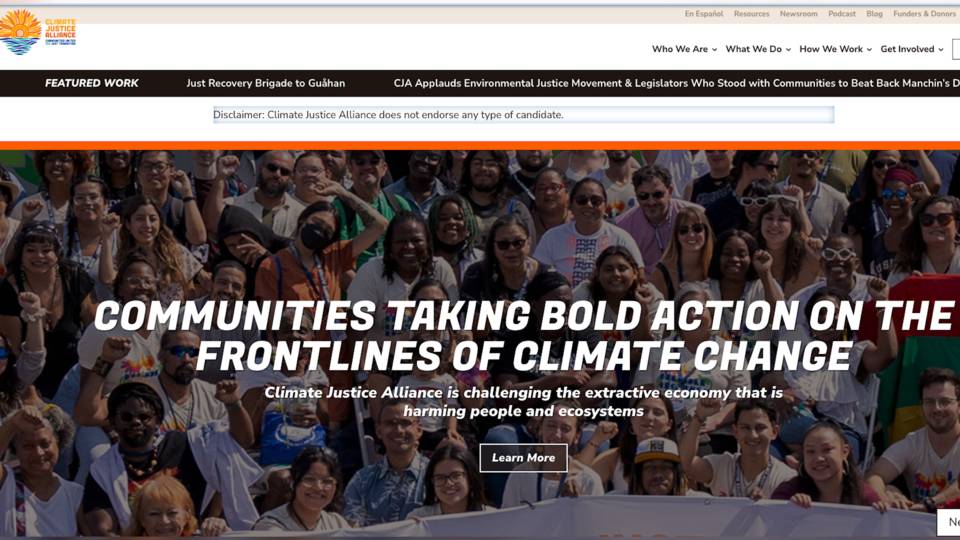The height and width of the screenshot is (540, 960).
Task: Click the disclaimer text box
Action: click(523, 114)
